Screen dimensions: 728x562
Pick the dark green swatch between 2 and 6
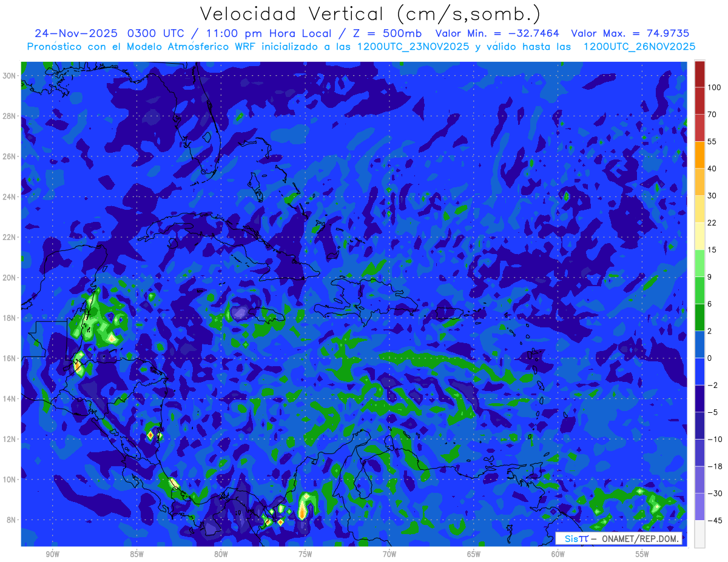699,317
